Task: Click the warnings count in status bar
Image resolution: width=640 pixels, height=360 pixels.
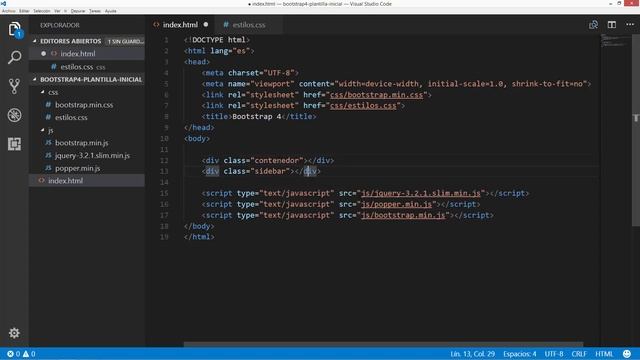Action: [29, 354]
